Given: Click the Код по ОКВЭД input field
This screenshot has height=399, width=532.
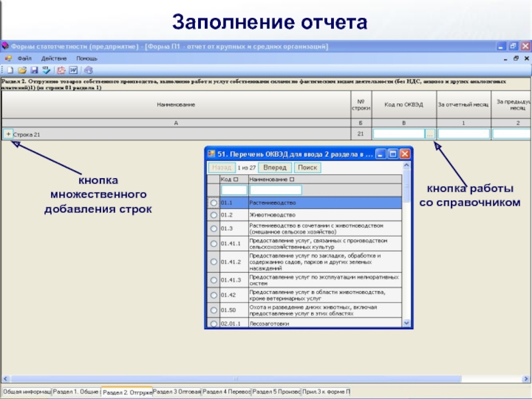Looking at the screenshot, I should pyautogui.click(x=399, y=134).
